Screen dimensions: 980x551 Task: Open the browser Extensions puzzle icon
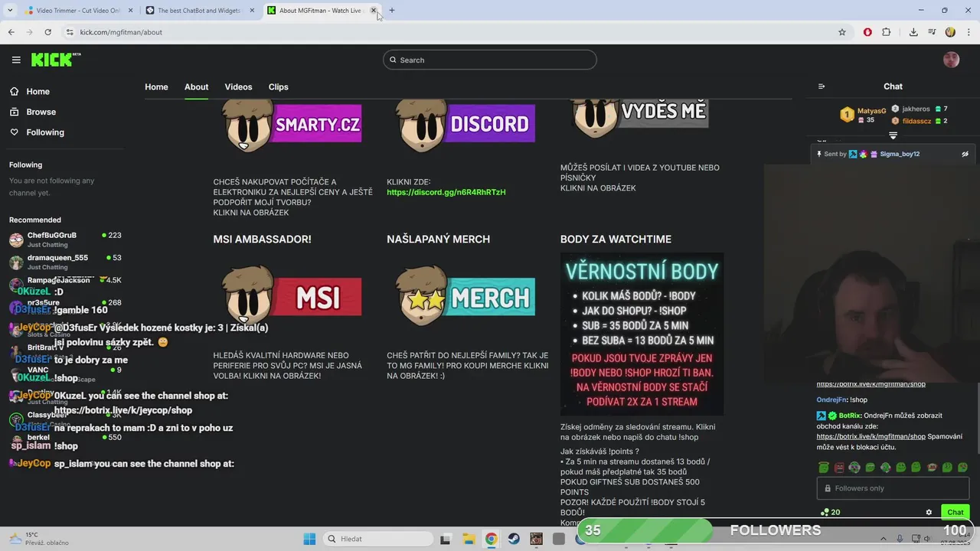[x=887, y=32]
